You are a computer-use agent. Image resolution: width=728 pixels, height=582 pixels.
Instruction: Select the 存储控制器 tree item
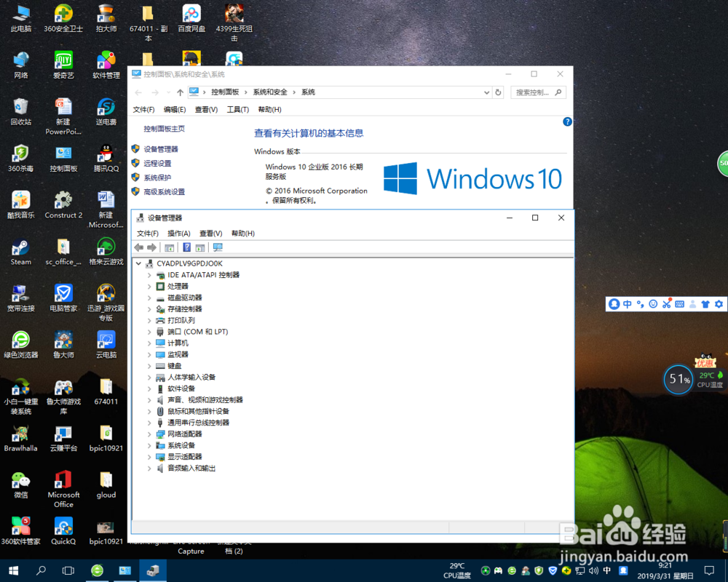[x=184, y=309]
